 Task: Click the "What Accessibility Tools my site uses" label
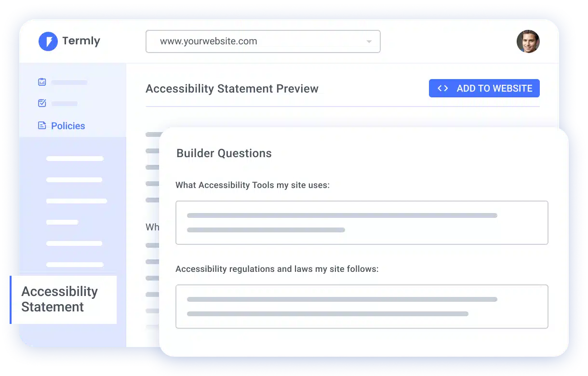[x=252, y=185]
